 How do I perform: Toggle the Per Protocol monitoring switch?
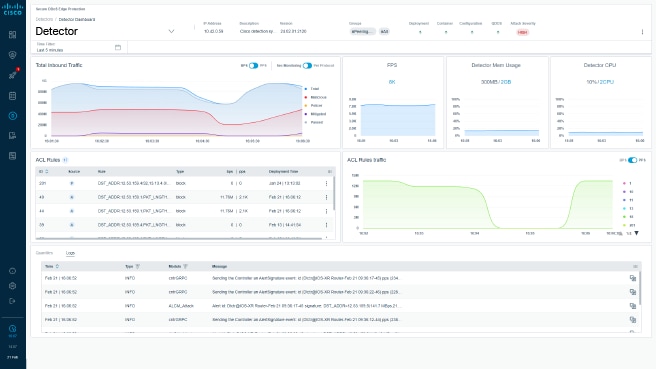(307, 66)
